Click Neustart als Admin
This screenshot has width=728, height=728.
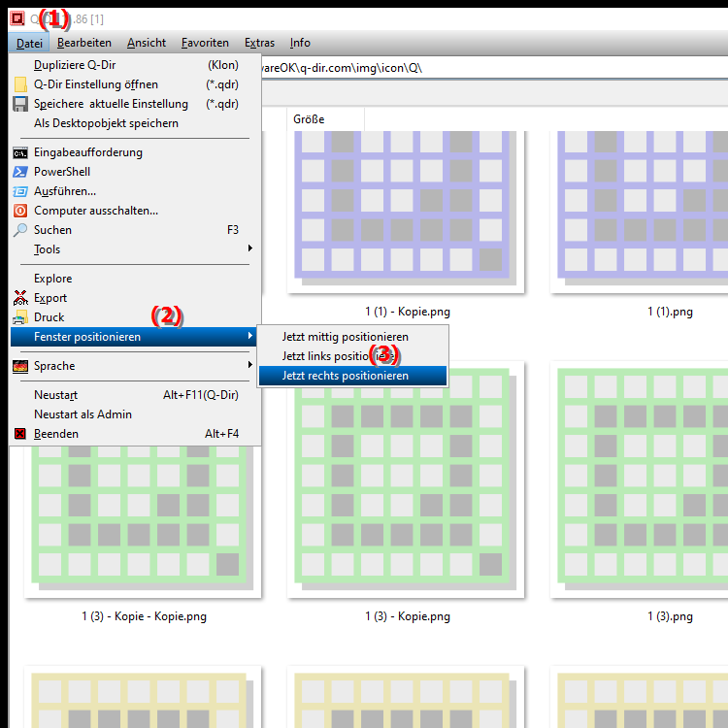(x=83, y=414)
